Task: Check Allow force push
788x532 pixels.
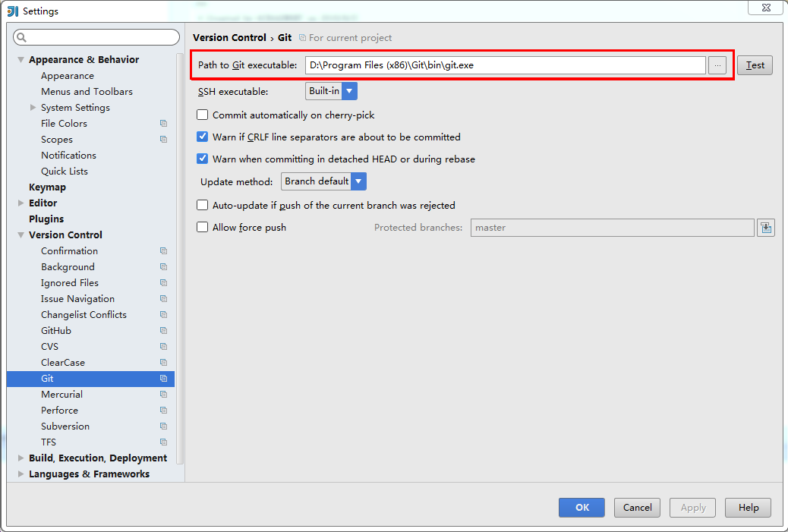Action: click(x=203, y=227)
